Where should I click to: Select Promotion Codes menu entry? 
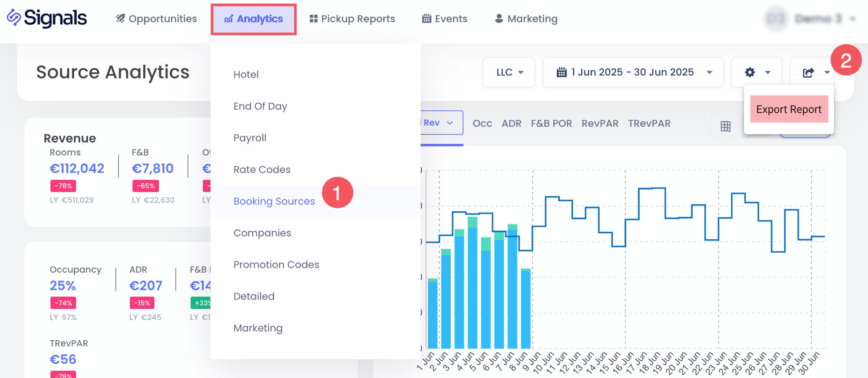tap(276, 264)
